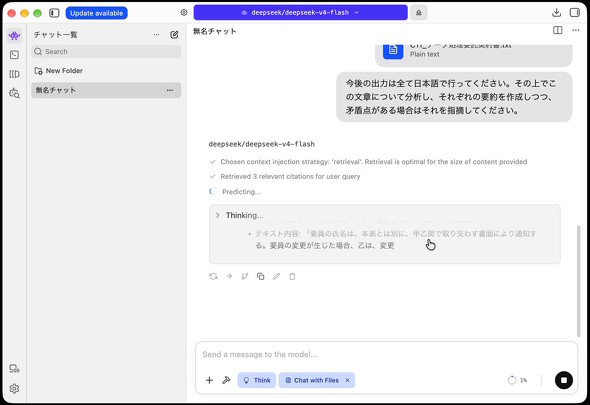Image resolution: width=590 pixels, height=405 pixels.
Task: Regenerate the assistant response
Action: 213,277
